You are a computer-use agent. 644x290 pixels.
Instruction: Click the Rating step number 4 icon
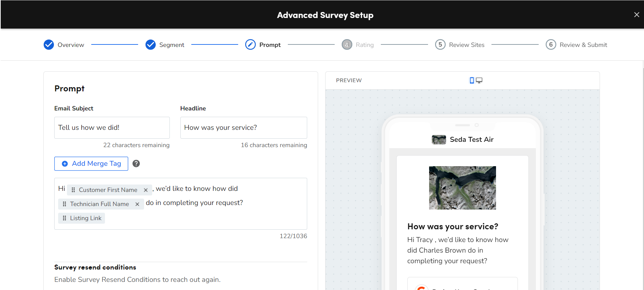click(347, 45)
